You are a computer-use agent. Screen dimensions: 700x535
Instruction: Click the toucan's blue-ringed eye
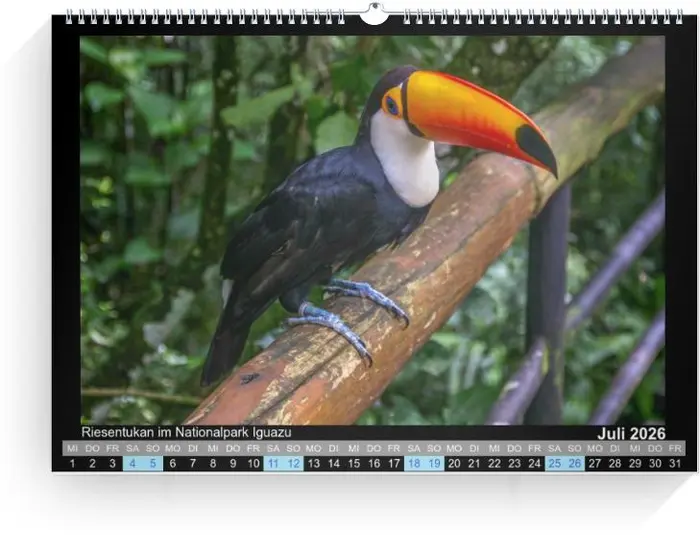(x=391, y=104)
